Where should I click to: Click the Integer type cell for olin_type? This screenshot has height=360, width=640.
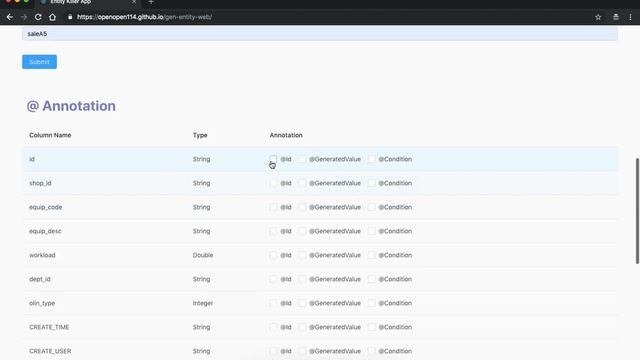click(203, 303)
